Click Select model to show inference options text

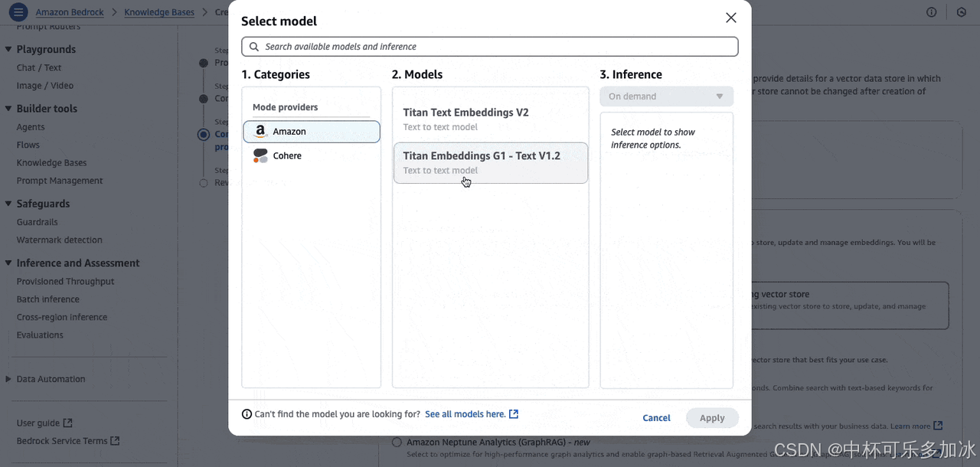(x=653, y=139)
